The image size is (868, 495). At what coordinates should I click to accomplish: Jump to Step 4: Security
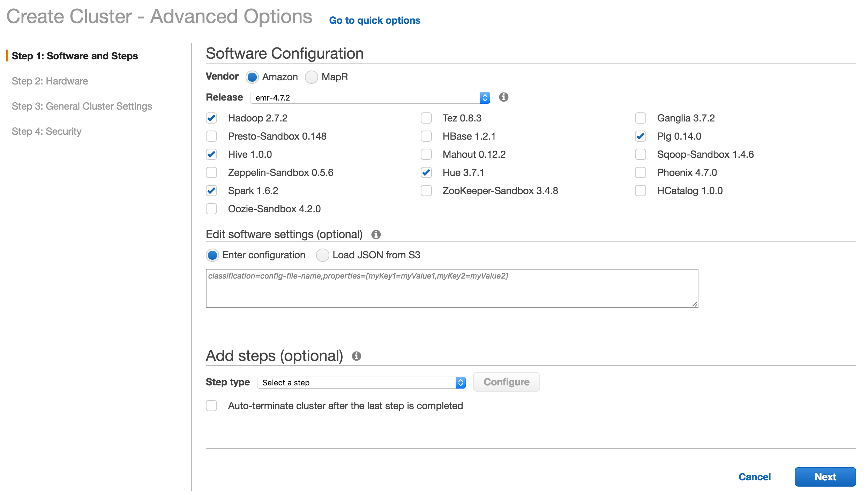(x=46, y=131)
